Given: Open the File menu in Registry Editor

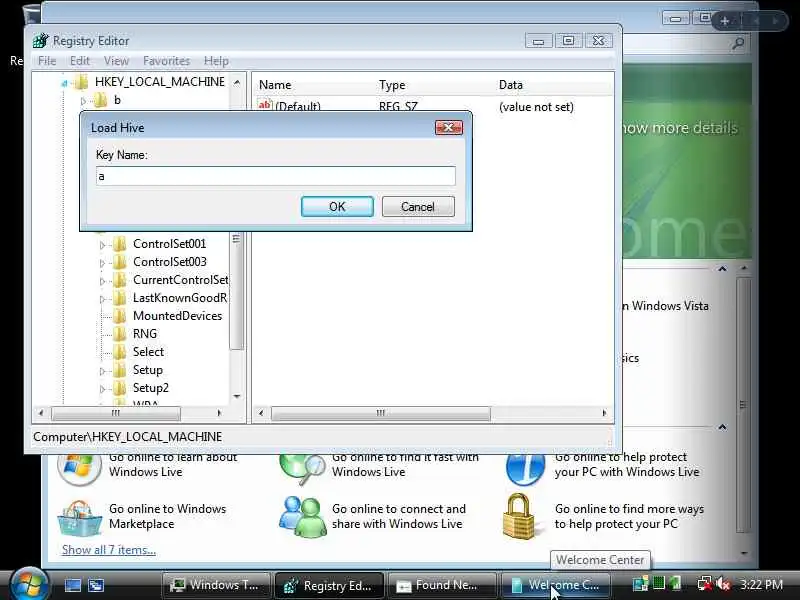Looking at the screenshot, I should [x=47, y=61].
